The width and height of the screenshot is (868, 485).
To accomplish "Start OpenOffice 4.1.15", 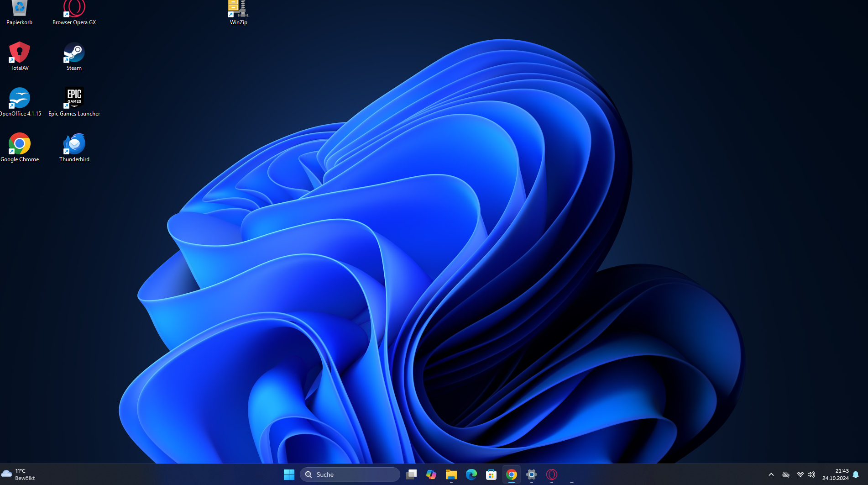I will 19,98.
